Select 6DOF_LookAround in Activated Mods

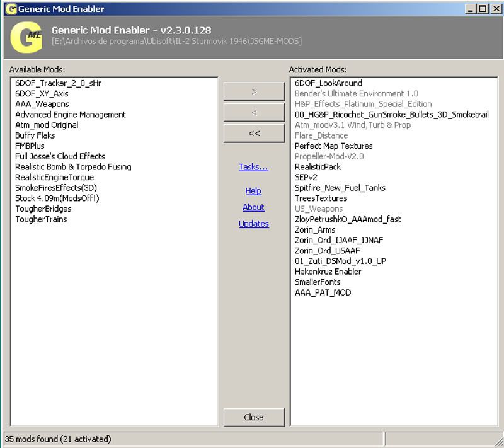[x=328, y=83]
